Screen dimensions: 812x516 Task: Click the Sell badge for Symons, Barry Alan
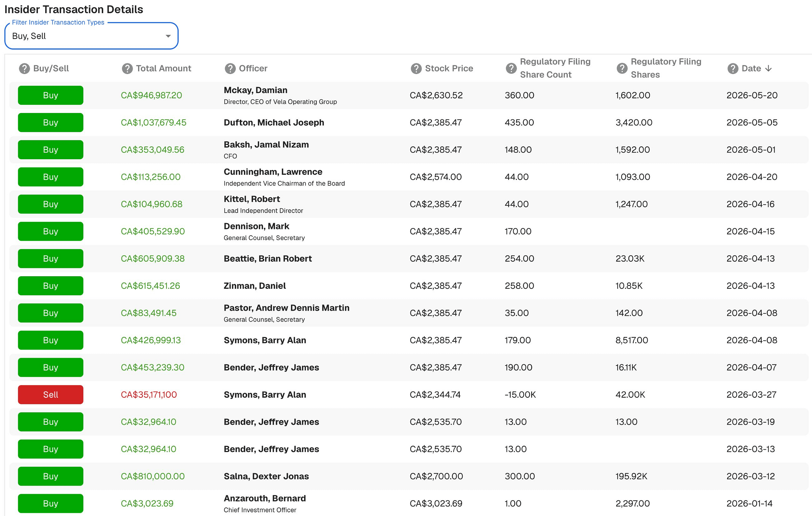(51, 395)
